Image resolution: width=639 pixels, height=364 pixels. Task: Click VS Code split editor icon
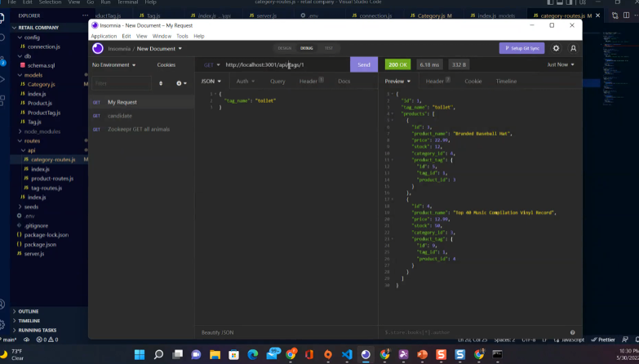(x=627, y=16)
